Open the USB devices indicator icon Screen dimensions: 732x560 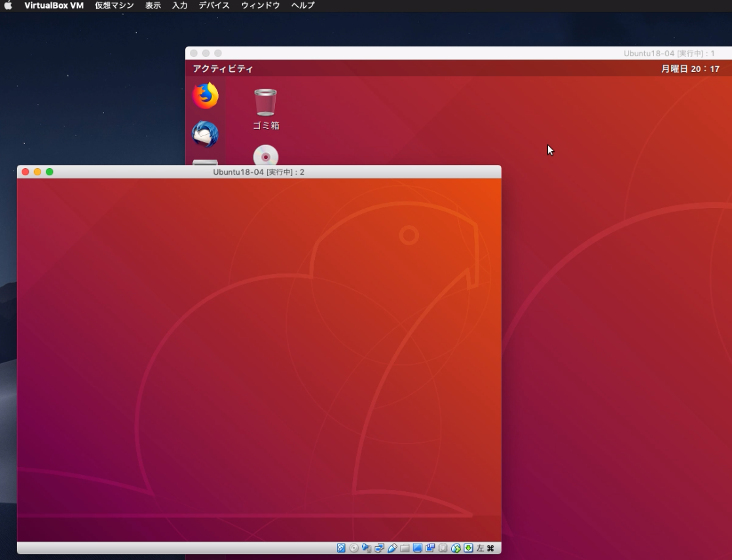392,548
